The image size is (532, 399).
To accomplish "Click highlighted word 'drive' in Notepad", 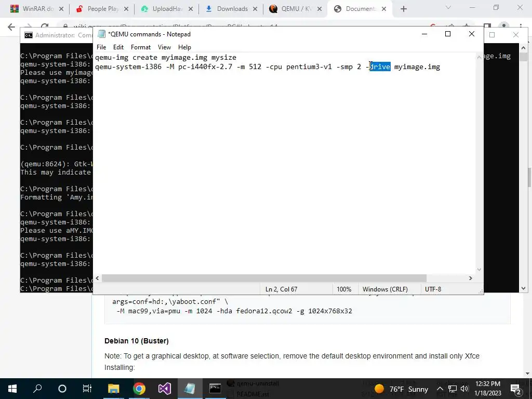I will point(380,66).
